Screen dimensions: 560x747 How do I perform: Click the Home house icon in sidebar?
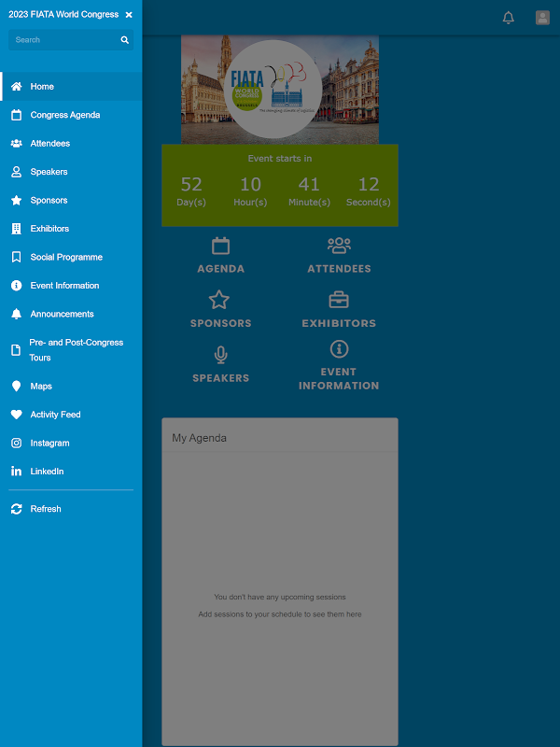pos(16,86)
